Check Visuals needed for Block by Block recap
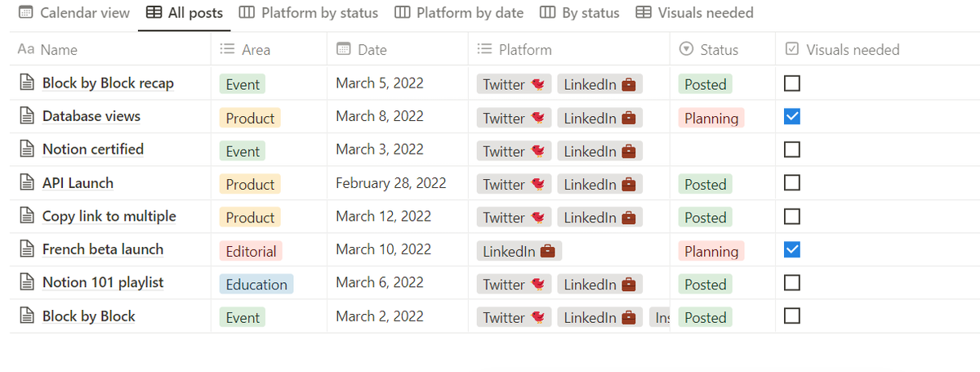 (x=791, y=83)
